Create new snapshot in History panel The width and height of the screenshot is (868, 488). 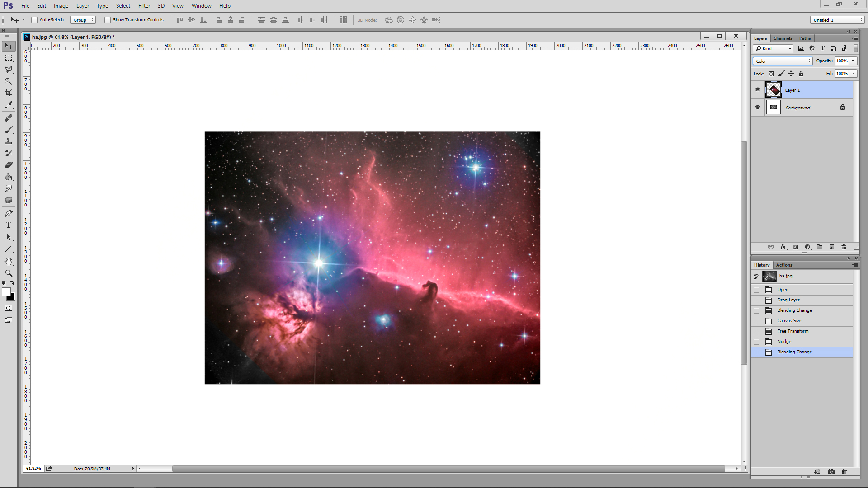pos(831,472)
